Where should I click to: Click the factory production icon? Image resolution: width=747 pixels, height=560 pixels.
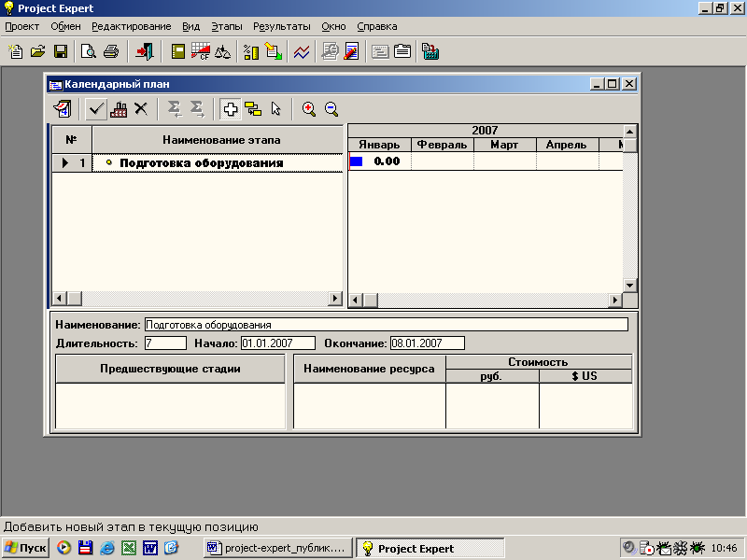coord(119,109)
